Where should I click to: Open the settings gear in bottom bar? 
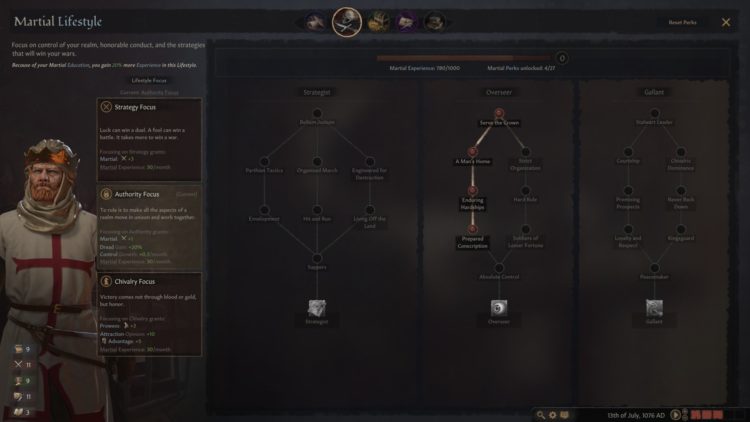tap(552, 415)
